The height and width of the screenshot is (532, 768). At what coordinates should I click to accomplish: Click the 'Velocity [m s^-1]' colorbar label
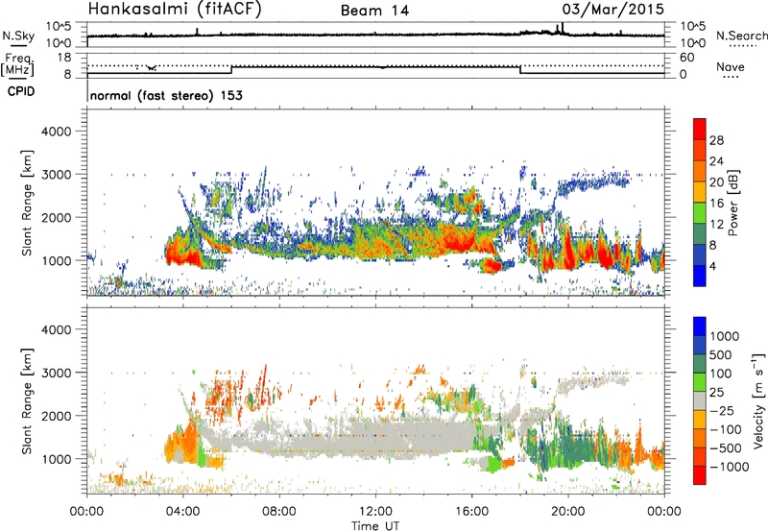pos(757,400)
